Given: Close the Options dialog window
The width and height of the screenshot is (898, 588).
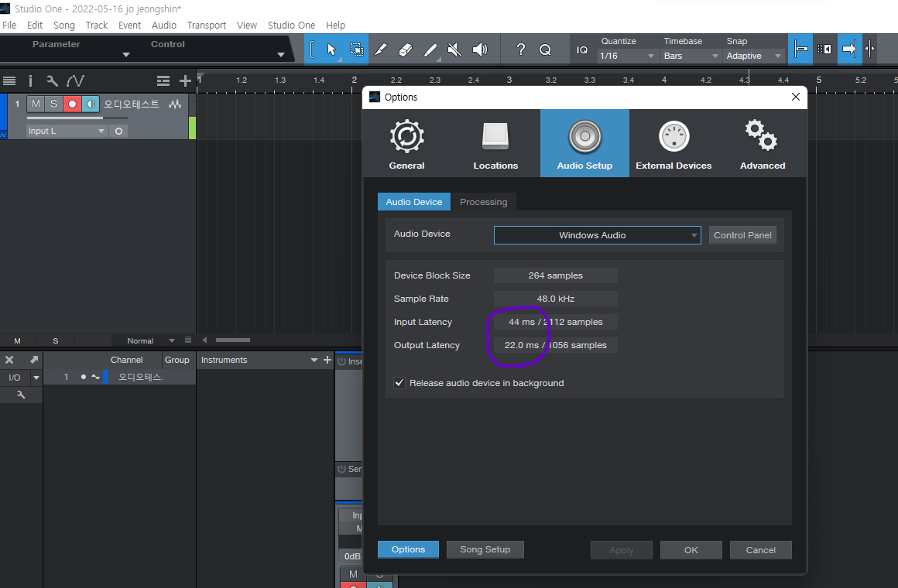Looking at the screenshot, I should point(796,97).
